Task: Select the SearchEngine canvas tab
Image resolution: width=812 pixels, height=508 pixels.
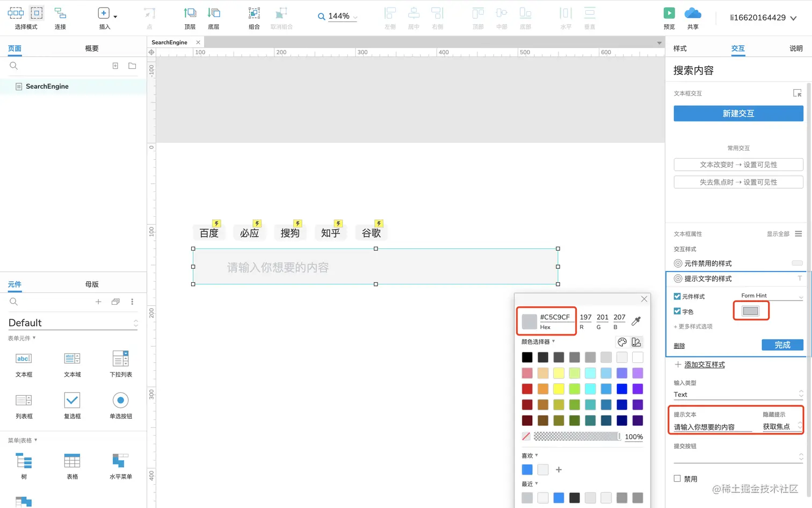Action: (x=169, y=42)
